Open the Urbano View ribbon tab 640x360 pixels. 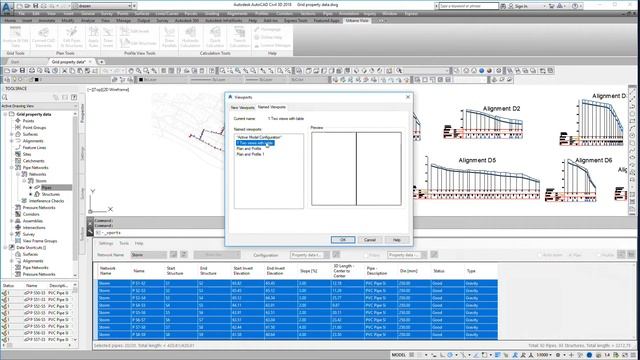point(357,20)
